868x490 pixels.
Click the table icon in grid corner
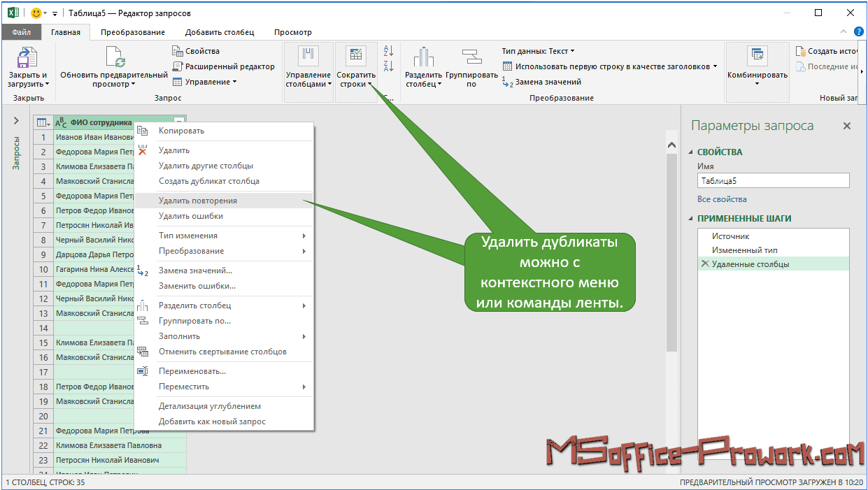[x=42, y=122]
